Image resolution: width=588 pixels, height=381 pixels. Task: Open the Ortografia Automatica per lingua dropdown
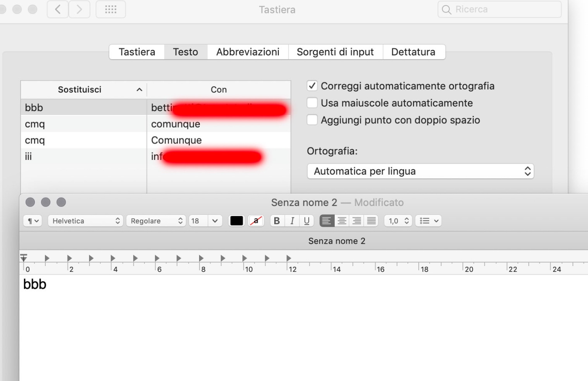coord(420,171)
